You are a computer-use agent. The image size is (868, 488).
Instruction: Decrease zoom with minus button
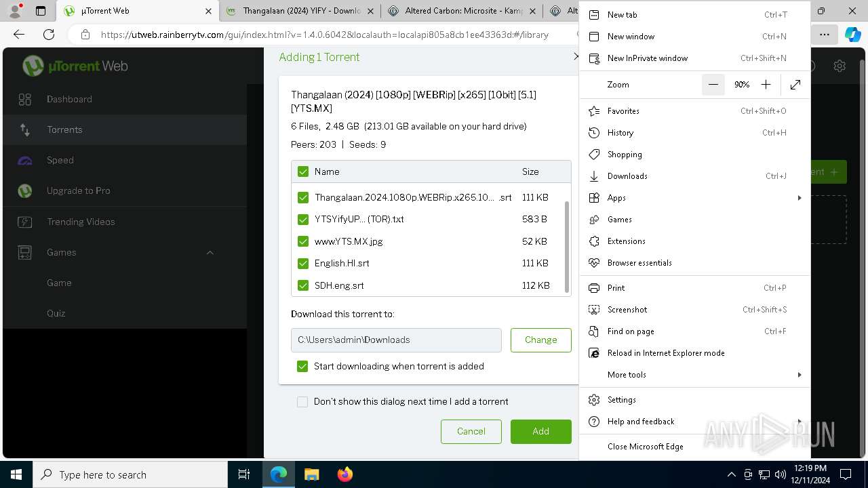coord(713,85)
